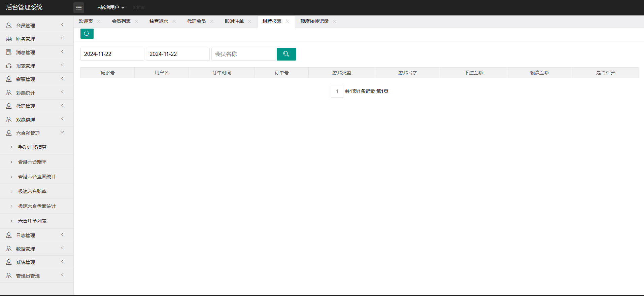Click the 六合彩管理 sidebar icon
This screenshot has height=296, width=644.
[x=9, y=133]
